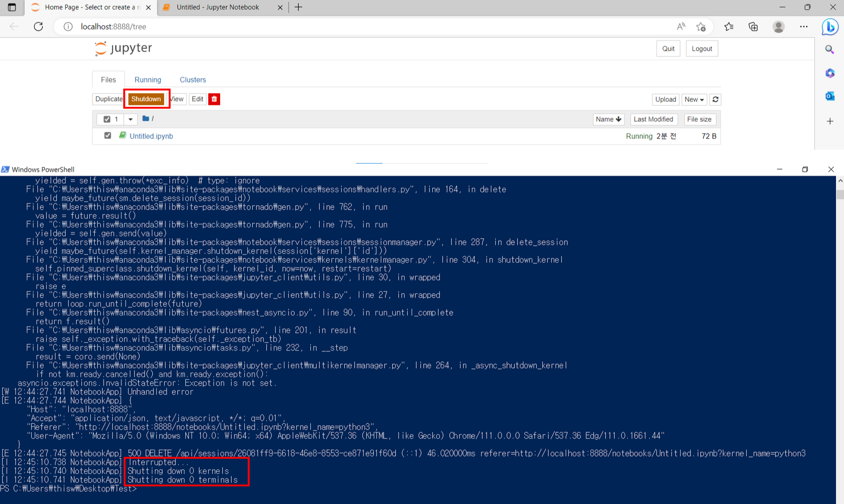Viewport: 844px width, 504px height.
Task: Click the Windows PowerShell title icon
Action: click(5, 169)
